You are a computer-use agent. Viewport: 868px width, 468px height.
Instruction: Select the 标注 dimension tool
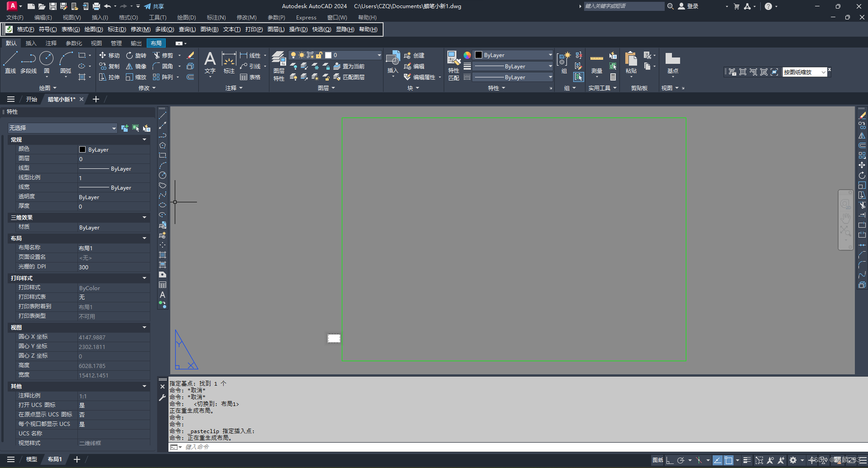229,63
